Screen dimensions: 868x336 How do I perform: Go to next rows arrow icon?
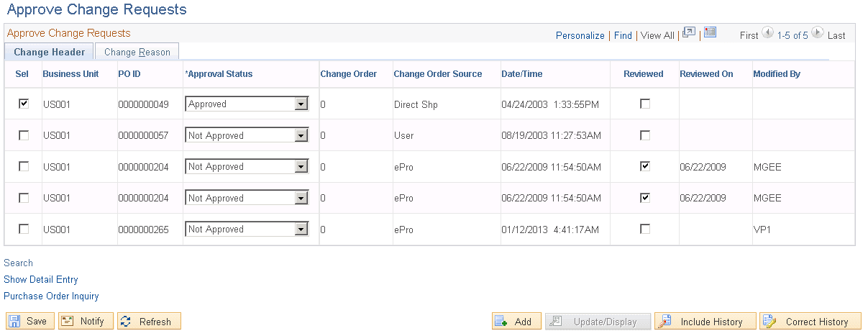point(818,33)
